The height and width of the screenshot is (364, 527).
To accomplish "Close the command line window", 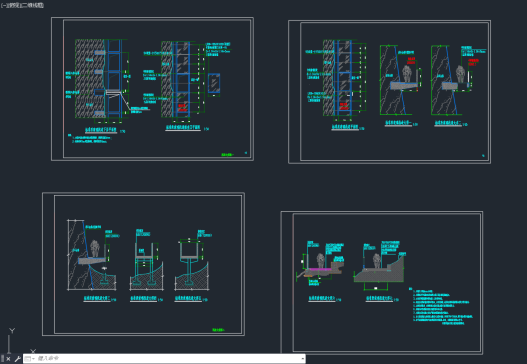I will (8, 359).
